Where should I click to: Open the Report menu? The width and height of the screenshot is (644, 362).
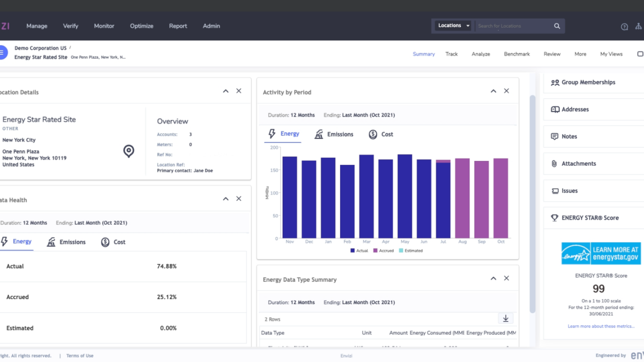(x=178, y=26)
